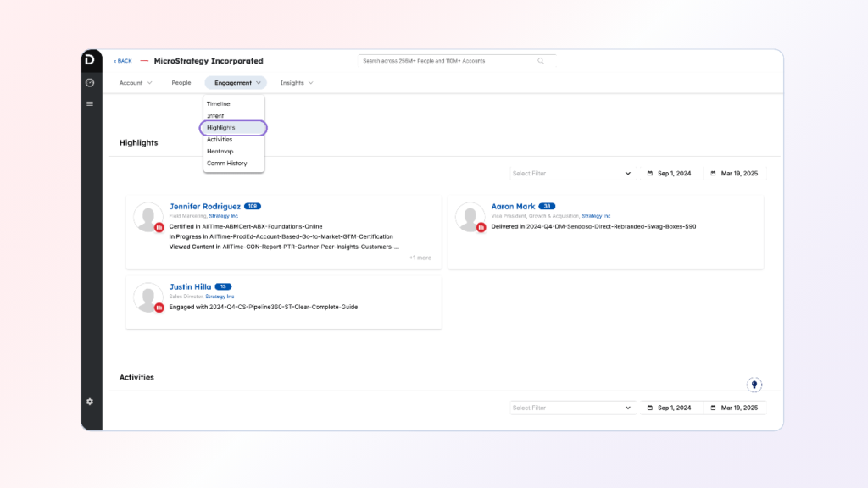The height and width of the screenshot is (488, 868).
Task: Set Activities end date Mar 19, 2025
Action: [x=735, y=408]
